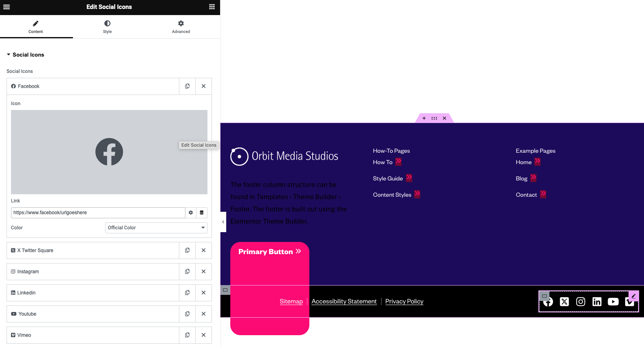
Task: Click the container handle beside the Sitemap row
Action: coord(225,290)
